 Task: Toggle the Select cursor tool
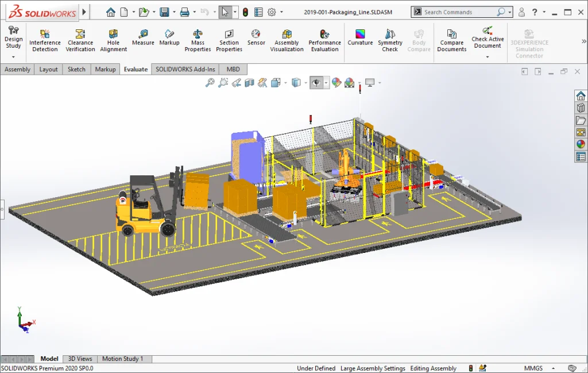[225, 11]
